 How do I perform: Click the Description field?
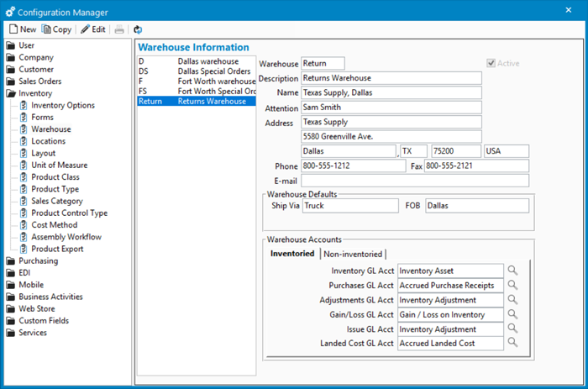(x=391, y=78)
